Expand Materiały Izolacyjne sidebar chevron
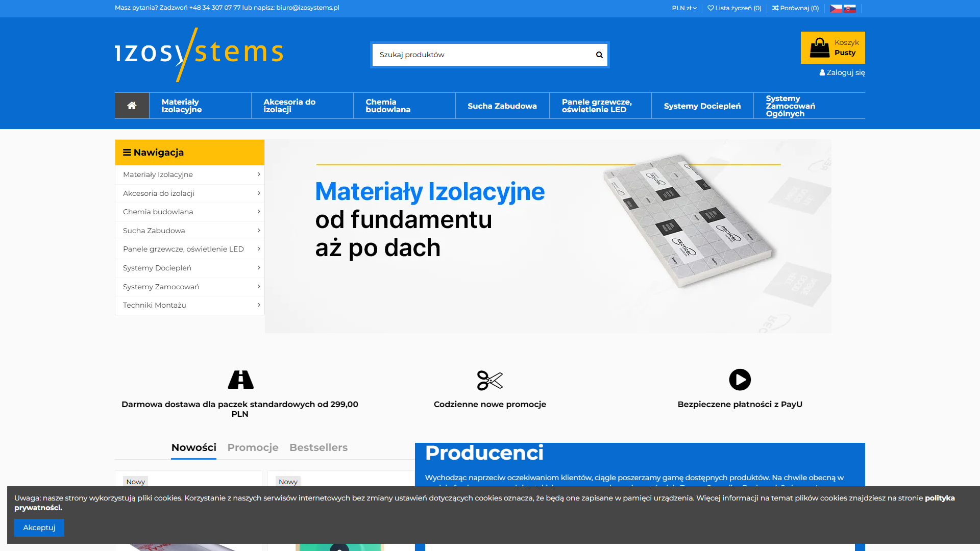The width and height of the screenshot is (980, 551). pos(259,174)
